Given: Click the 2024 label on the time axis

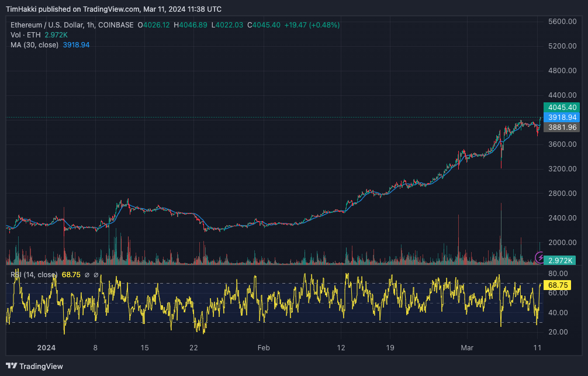Looking at the screenshot, I should [47, 348].
